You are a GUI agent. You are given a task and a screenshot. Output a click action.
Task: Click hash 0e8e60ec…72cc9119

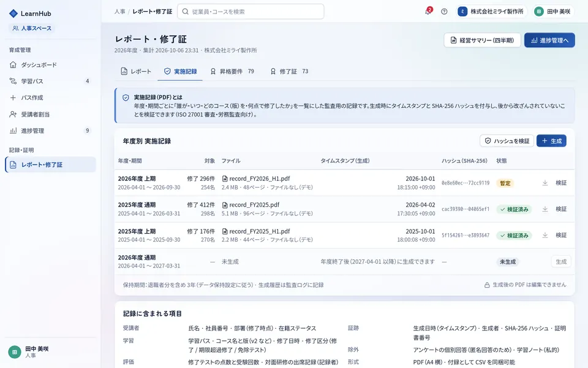click(x=466, y=183)
